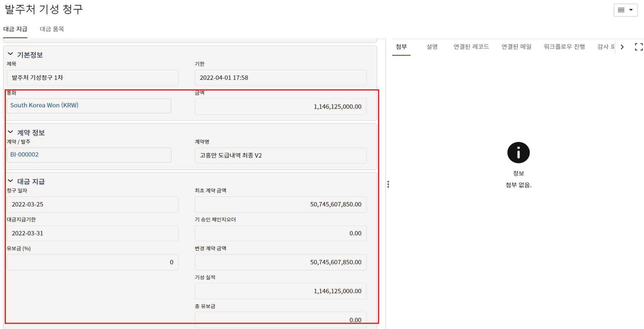Open the BI-000002 contract link

coord(25,155)
